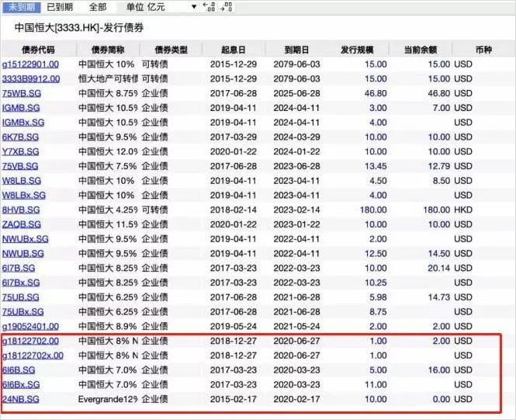Image resolution: width=516 pixels, height=420 pixels.
Task: Select the 13.45 issue size cell
Action: (376, 166)
